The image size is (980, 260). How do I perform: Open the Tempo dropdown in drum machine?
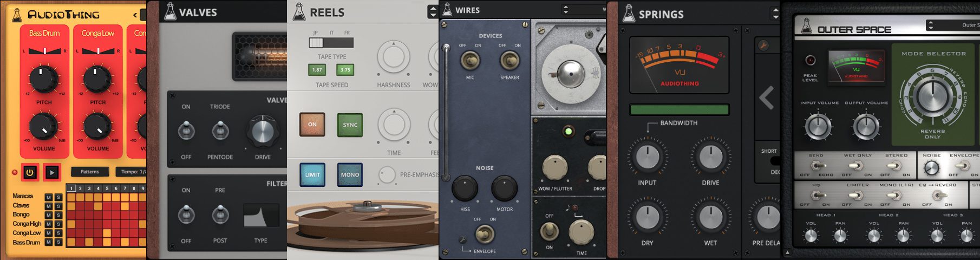[130, 172]
